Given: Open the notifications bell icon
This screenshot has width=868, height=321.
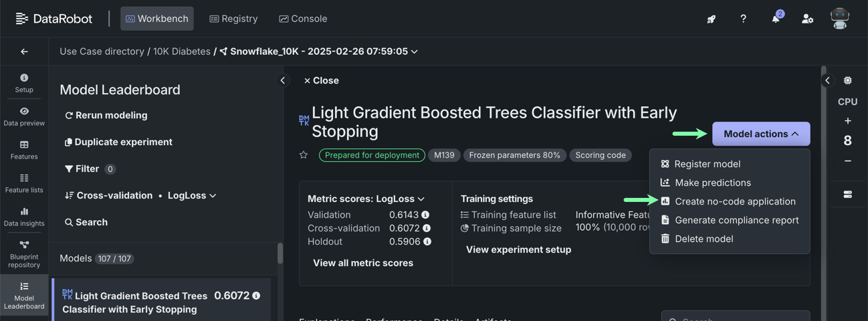Looking at the screenshot, I should (x=775, y=19).
